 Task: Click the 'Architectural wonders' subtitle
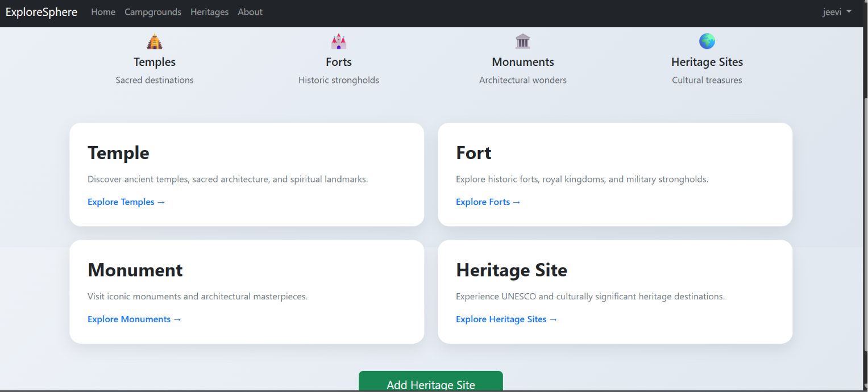coord(523,80)
